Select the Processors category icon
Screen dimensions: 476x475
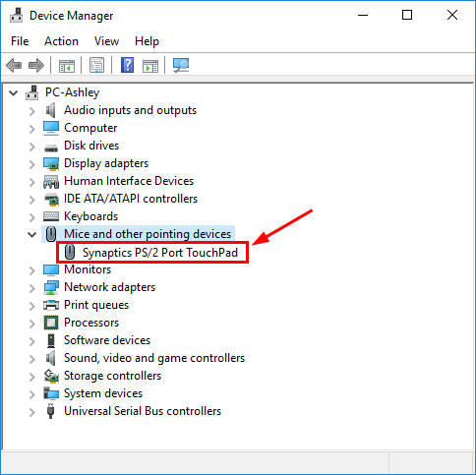click(51, 323)
